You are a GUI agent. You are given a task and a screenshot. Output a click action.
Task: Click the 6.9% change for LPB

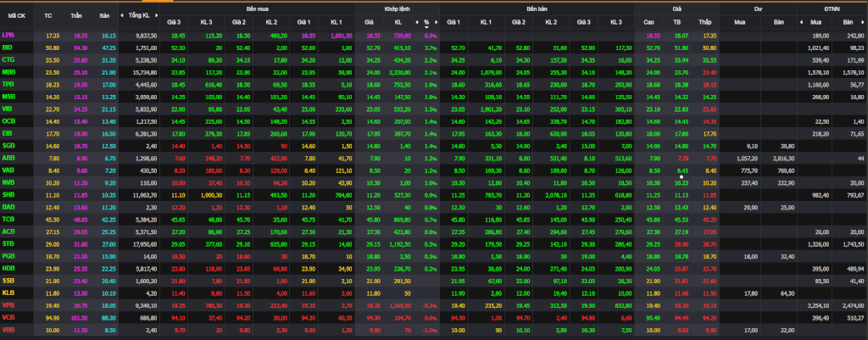point(431,36)
